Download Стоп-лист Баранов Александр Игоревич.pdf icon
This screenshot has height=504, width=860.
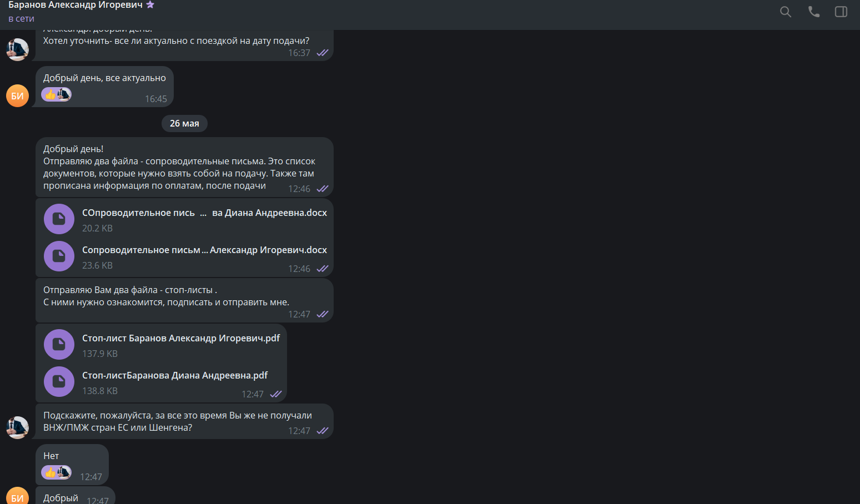coord(59,345)
